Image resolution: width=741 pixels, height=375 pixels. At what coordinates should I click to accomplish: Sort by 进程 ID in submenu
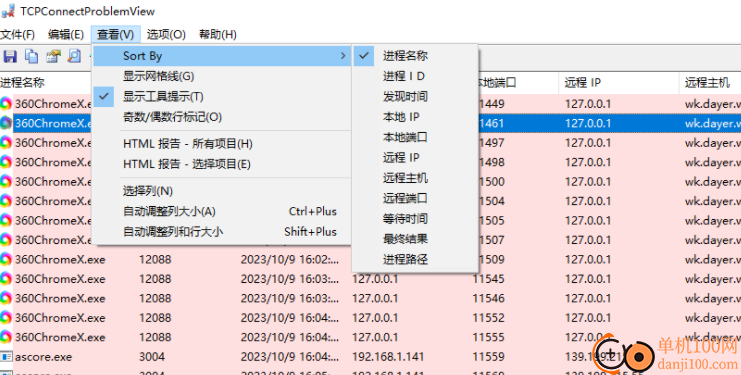pos(415,76)
